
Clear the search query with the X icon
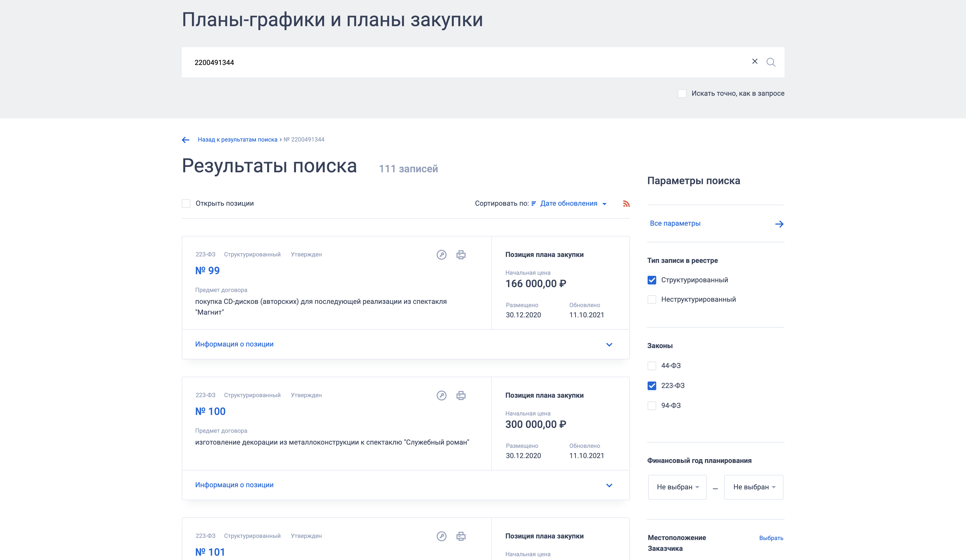tap(754, 61)
